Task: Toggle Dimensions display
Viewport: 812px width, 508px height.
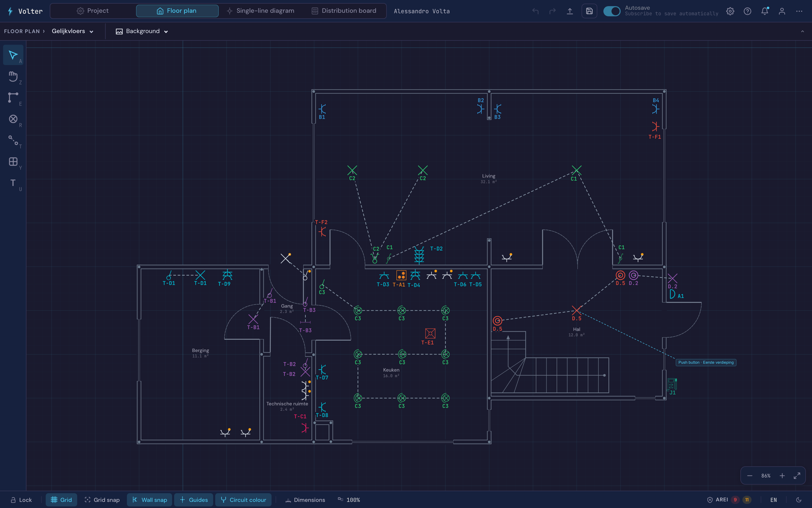Action: [x=305, y=500]
